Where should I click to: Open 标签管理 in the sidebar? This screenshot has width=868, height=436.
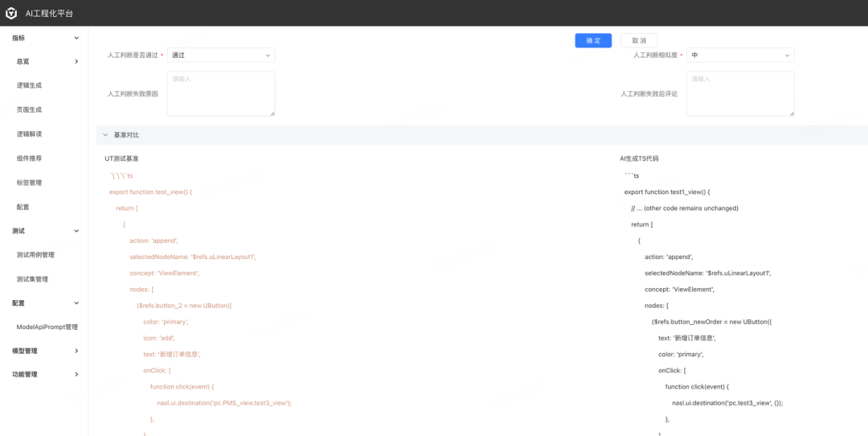29,183
